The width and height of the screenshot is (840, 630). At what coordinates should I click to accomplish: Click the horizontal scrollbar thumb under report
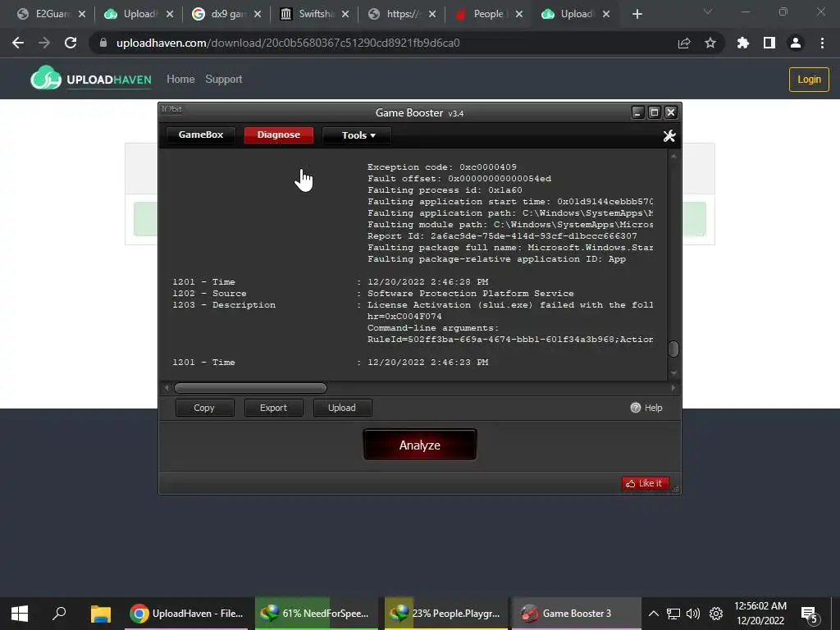250,387
